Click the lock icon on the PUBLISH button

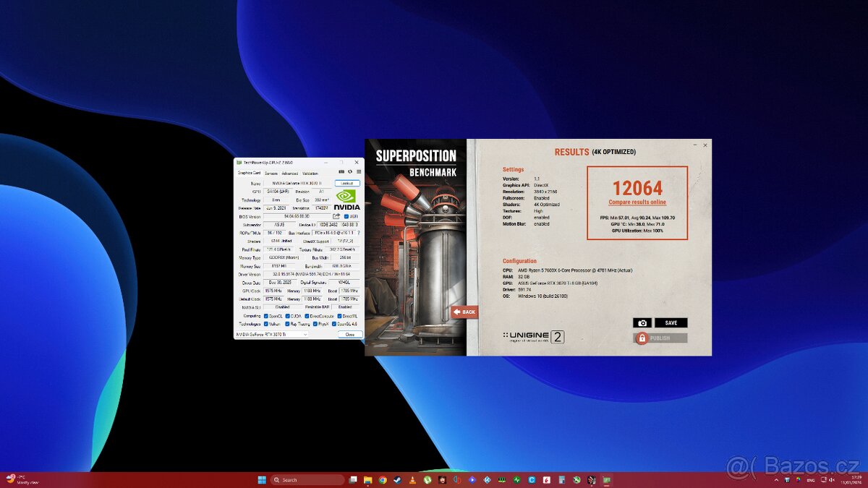(642, 338)
